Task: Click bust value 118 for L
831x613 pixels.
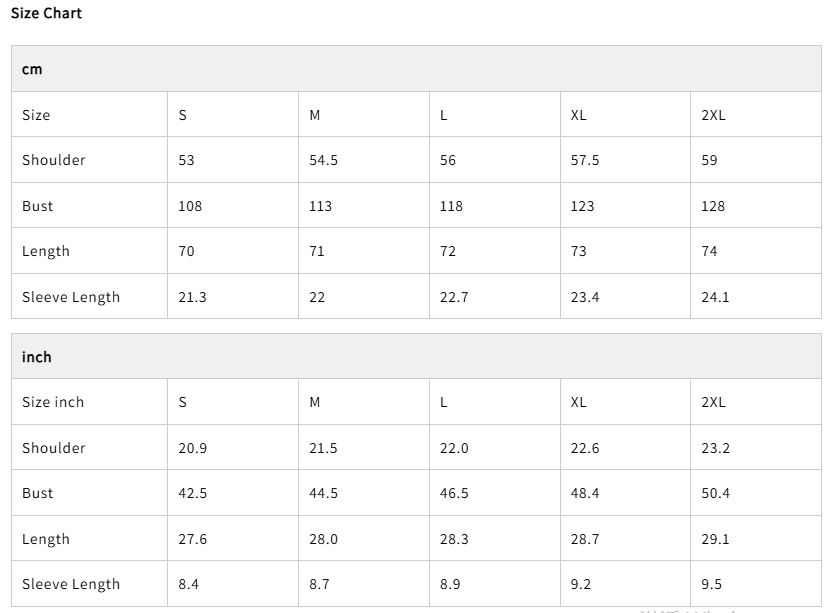Action: pyautogui.click(x=451, y=206)
